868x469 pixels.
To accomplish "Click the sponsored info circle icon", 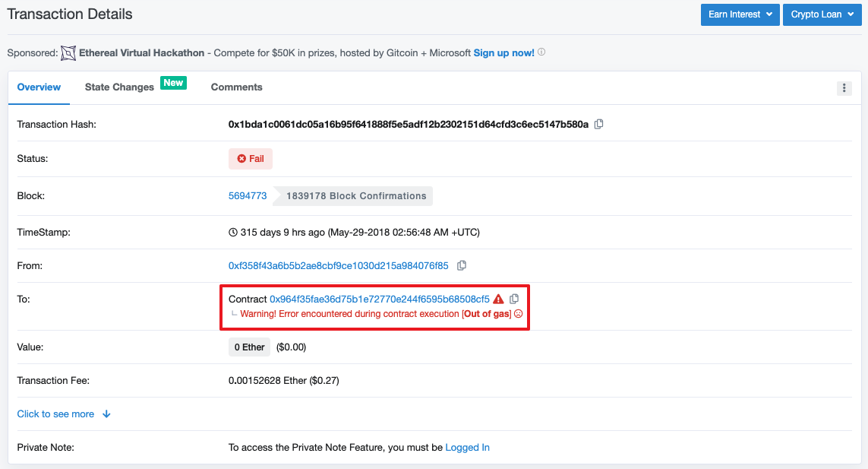I will (541, 52).
